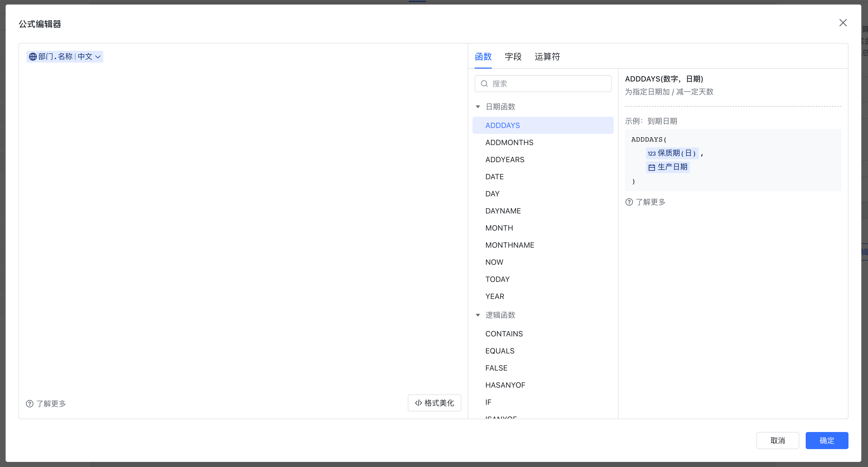Click help icon beside editor's 了解更多

coord(30,404)
